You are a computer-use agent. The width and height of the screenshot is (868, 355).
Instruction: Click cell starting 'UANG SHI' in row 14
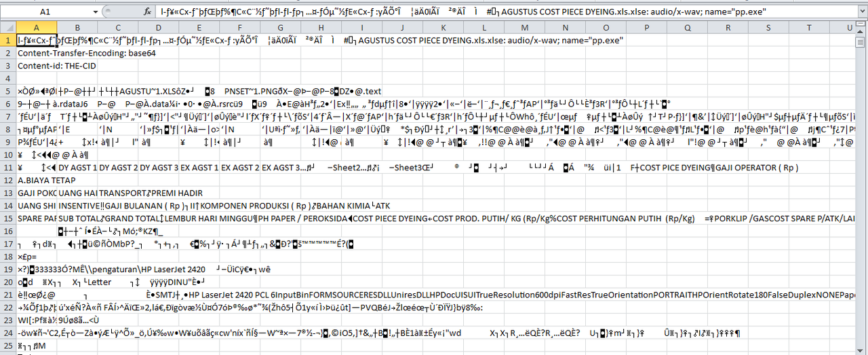pyautogui.click(x=37, y=206)
